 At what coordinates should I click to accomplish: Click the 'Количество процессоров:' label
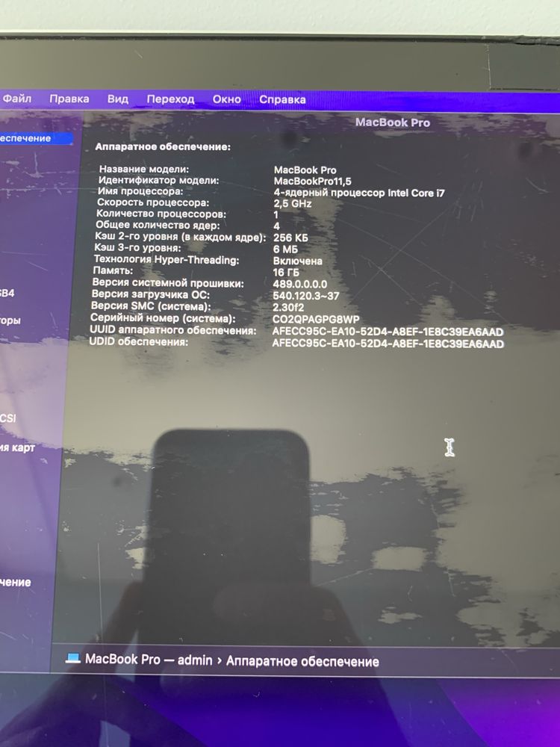point(161,214)
